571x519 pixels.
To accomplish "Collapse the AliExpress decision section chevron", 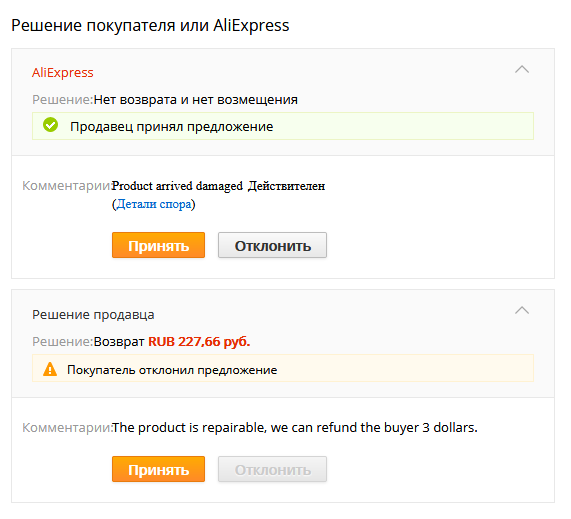I will [x=522, y=69].
